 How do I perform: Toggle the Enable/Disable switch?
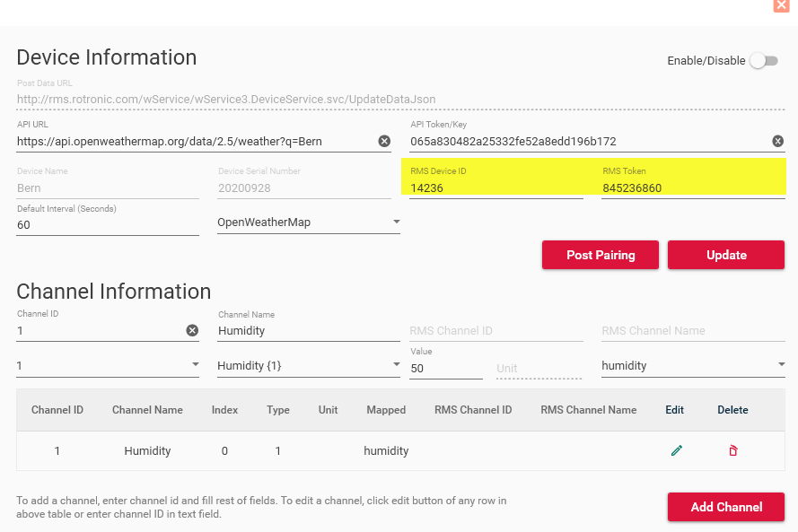pos(765,61)
